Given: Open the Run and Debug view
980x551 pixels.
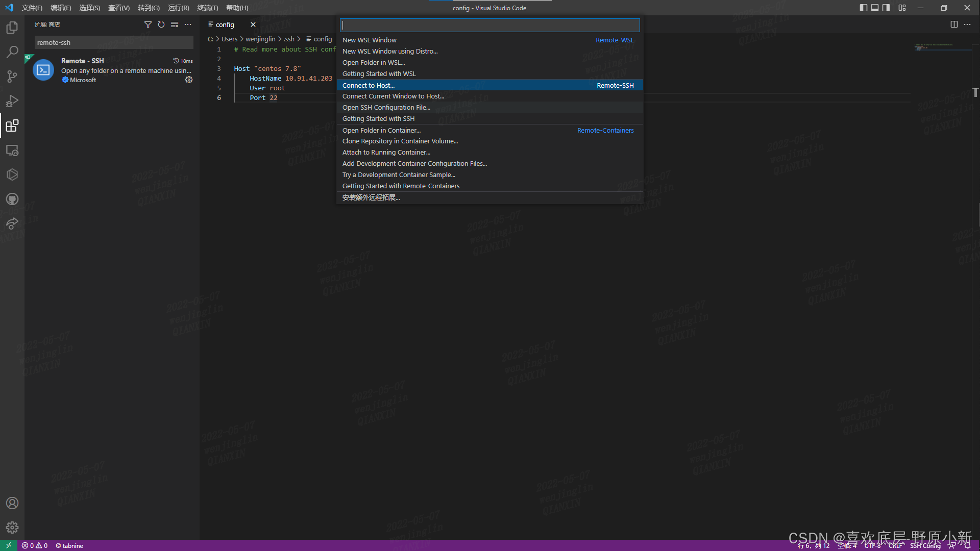Looking at the screenshot, I should pyautogui.click(x=12, y=101).
